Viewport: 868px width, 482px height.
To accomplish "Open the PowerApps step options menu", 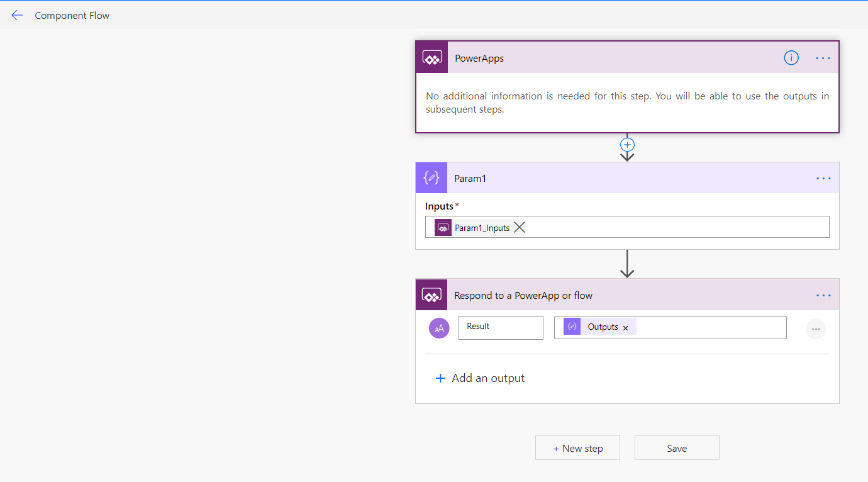I will coord(822,57).
